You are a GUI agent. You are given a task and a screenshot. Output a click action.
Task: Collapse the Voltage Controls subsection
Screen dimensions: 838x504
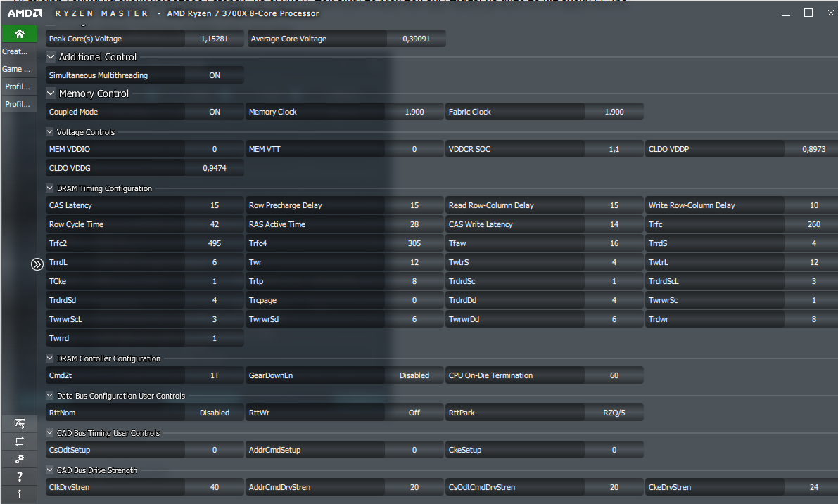[x=50, y=132]
